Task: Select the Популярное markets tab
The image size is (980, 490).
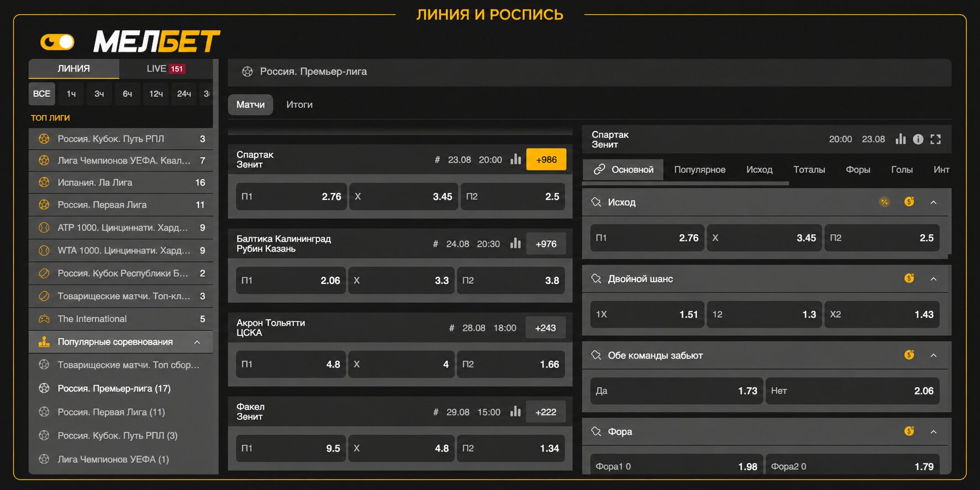Action: pyautogui.click(x=699, y=170)
